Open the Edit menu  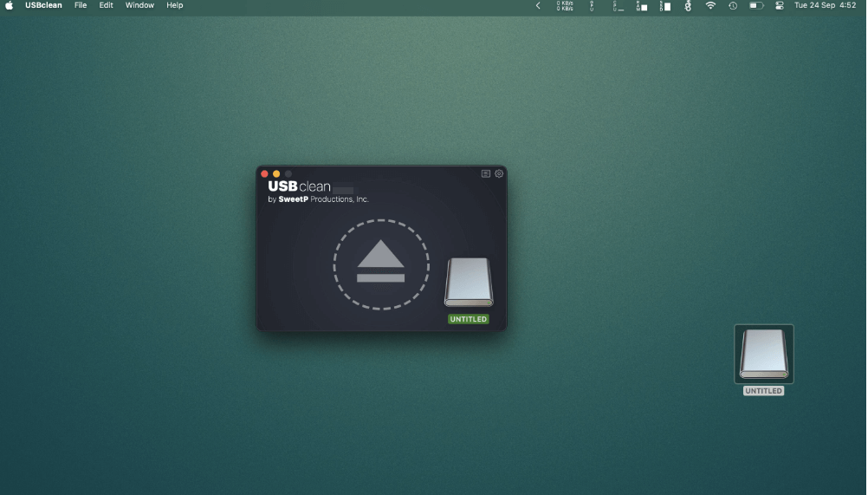(106, 5)
